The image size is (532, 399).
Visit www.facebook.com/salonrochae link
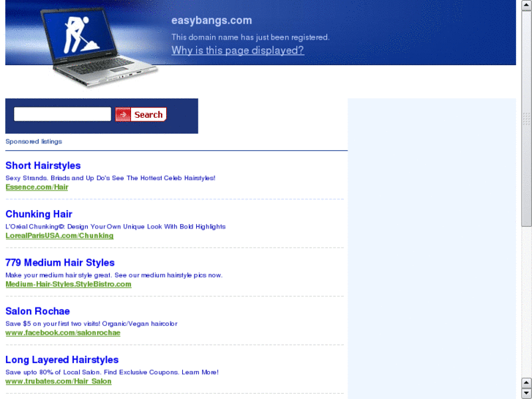coord(63,333)
